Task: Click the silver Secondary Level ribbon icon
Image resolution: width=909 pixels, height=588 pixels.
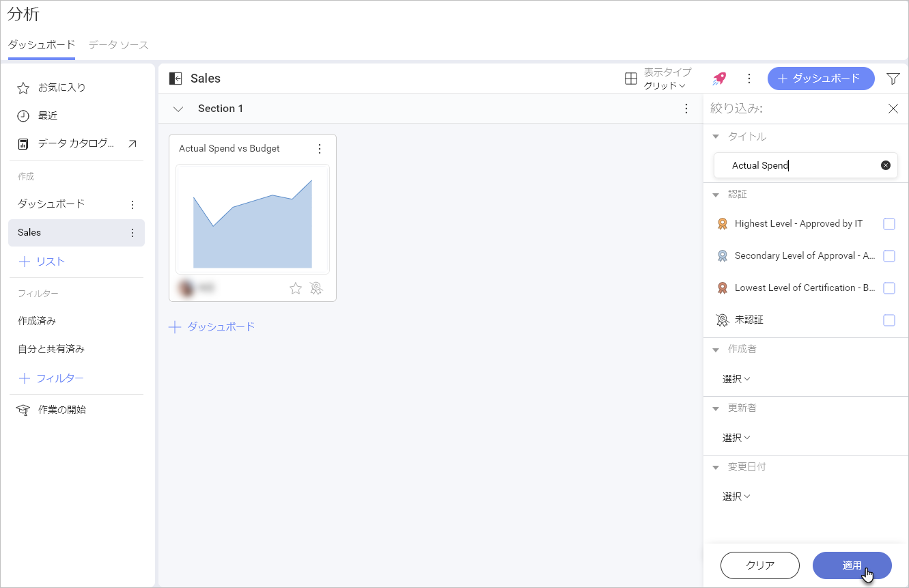Action: click(x=723, y=256)
